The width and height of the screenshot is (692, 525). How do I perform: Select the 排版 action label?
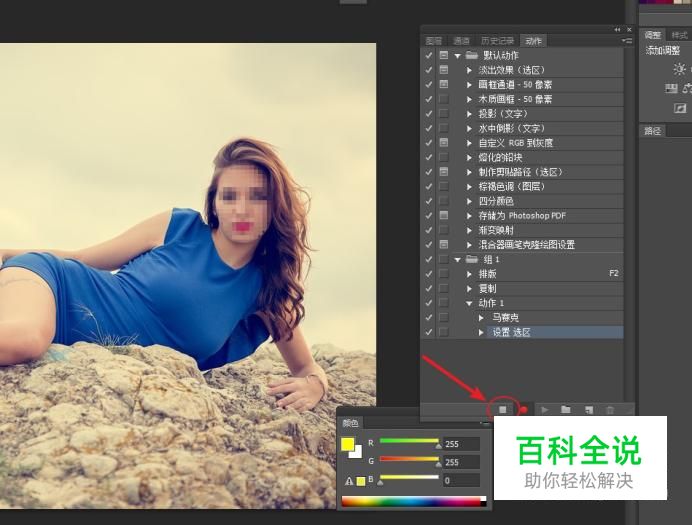click(488, 274)
